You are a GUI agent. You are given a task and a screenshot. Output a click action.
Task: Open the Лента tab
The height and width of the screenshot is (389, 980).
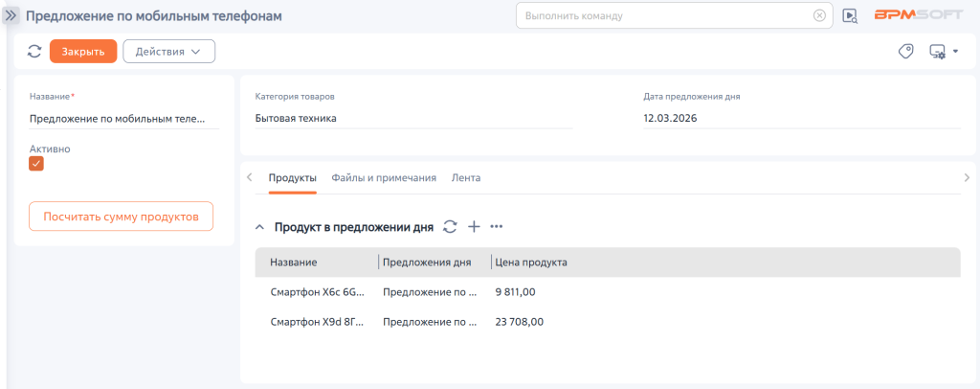click(466, 178)
